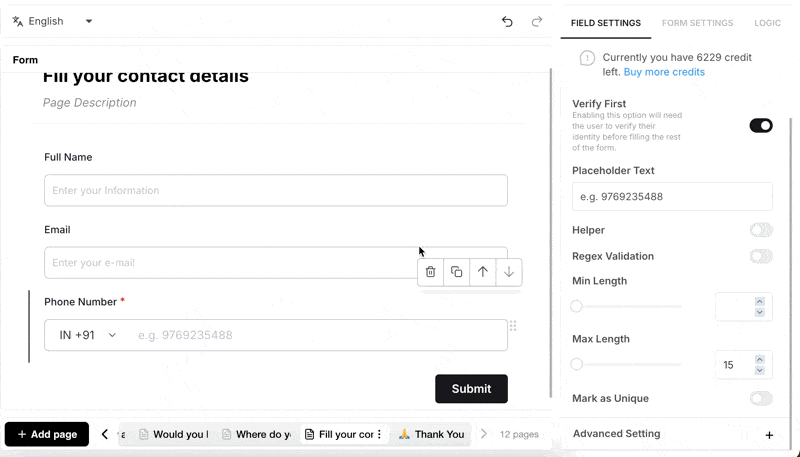
Task: Click the Phone Number field label
Action: [81, 302]
